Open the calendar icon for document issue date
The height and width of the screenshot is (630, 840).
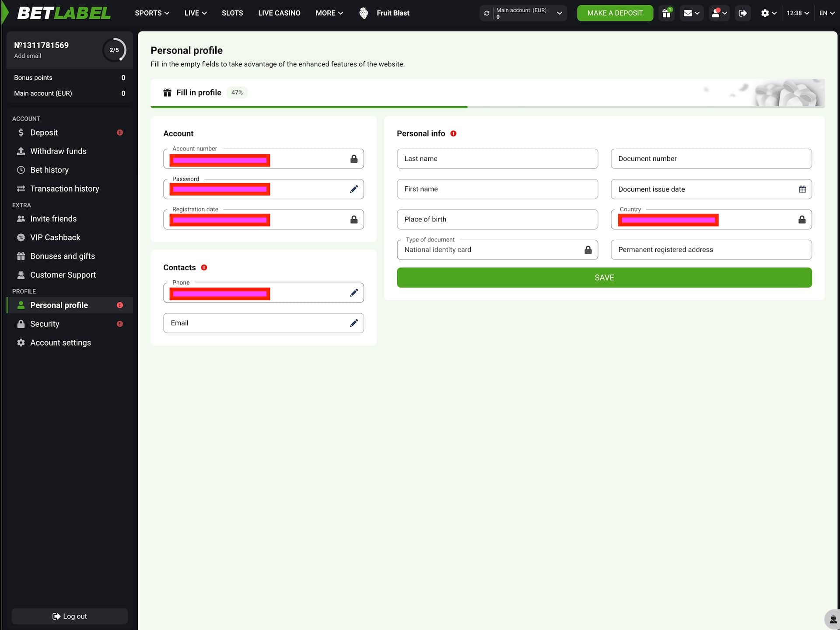802,189
